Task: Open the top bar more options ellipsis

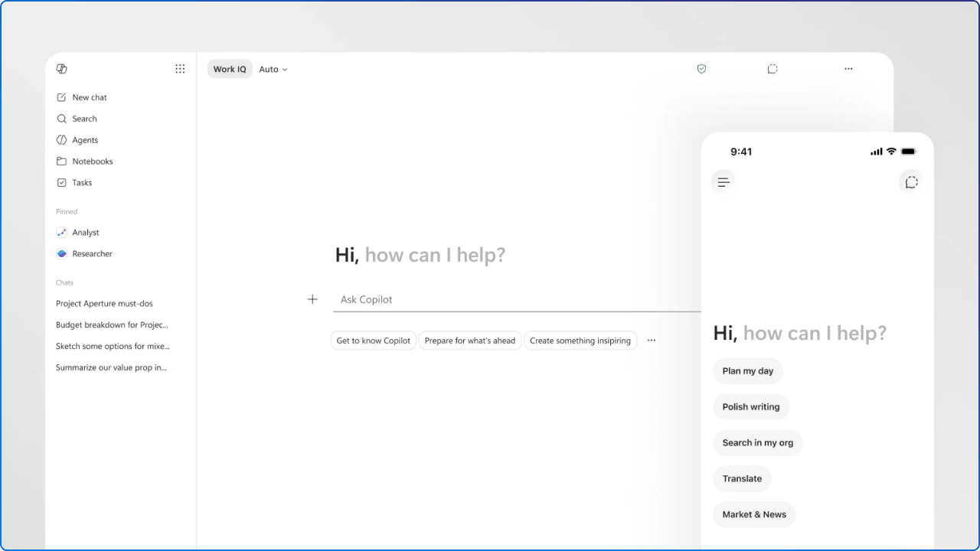Action: click(848, 69)
